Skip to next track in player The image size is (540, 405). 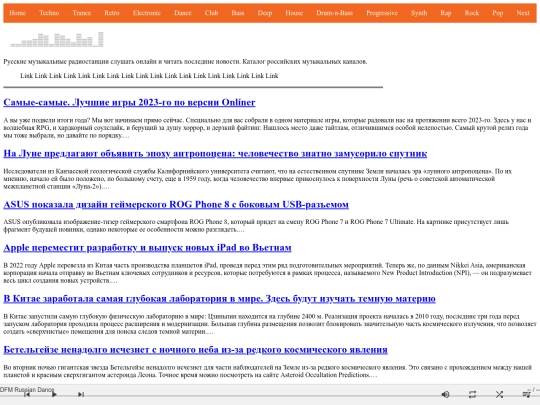pos(81,394)
